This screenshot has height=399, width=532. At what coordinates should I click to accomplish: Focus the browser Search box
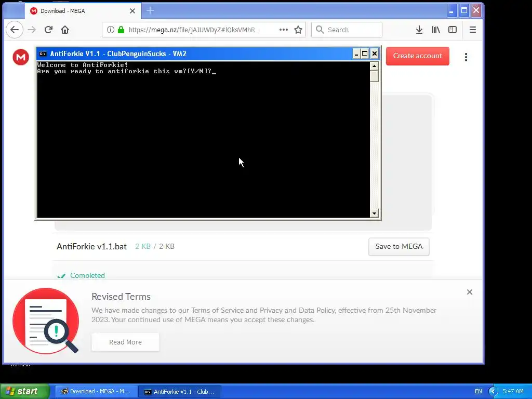(x=347, y=30)
